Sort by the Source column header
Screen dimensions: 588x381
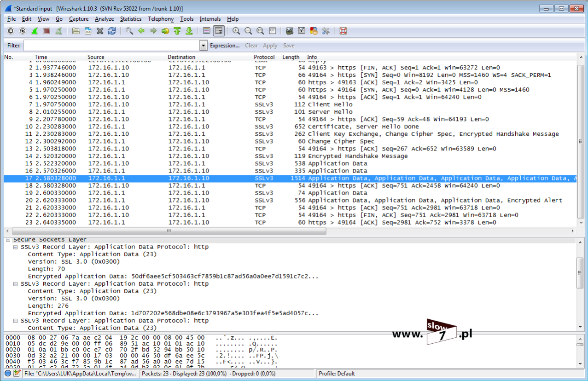coord(96,57)
